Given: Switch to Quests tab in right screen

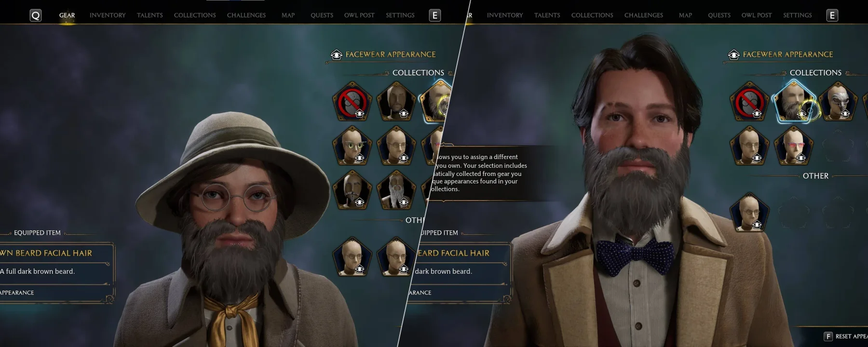Looking at the screenshot, I should (x=719, y=15).
